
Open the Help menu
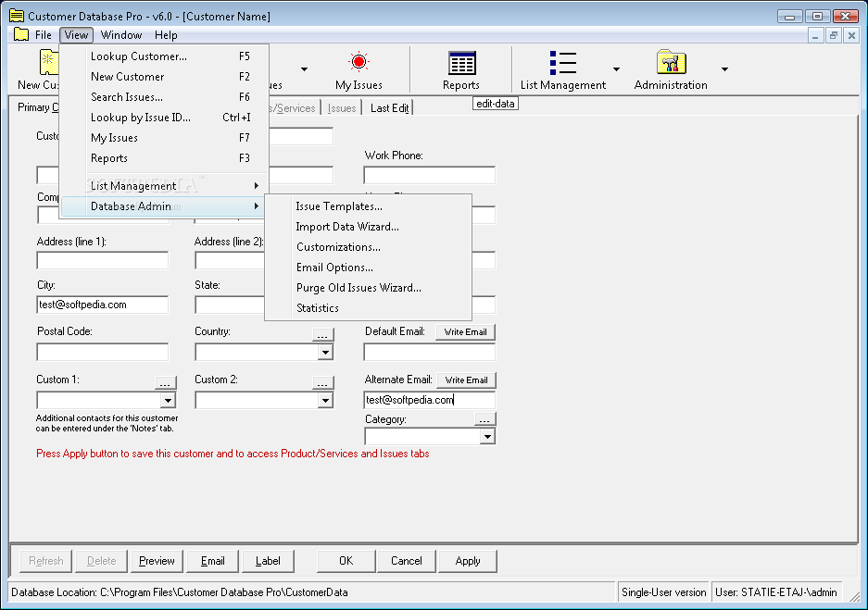click(166, 35)
